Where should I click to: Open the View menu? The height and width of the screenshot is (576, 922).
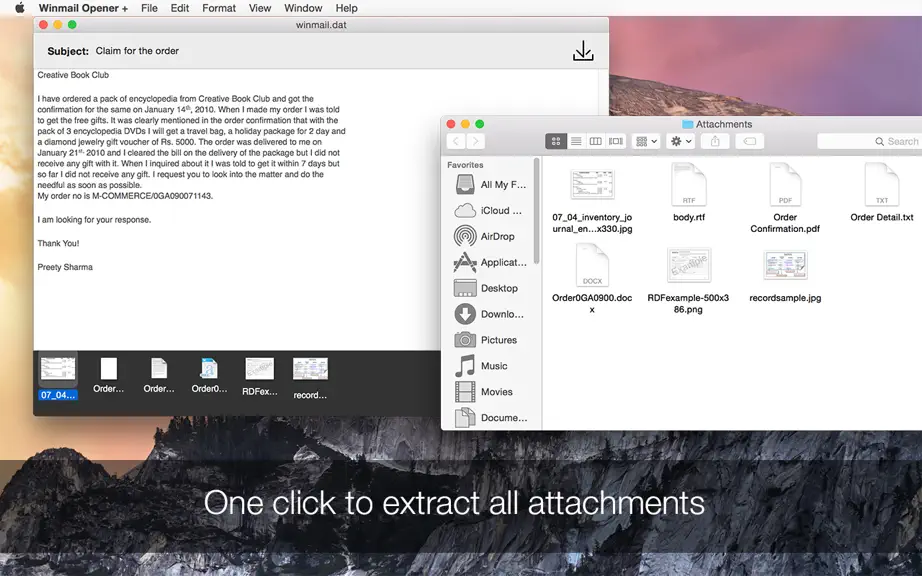(x=260, y=8)
